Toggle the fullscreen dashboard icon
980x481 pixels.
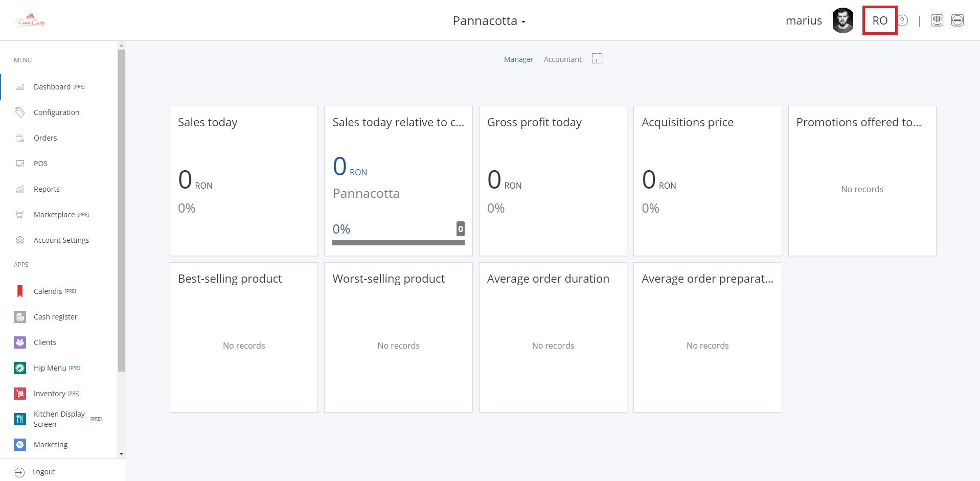tap(597, 59)
